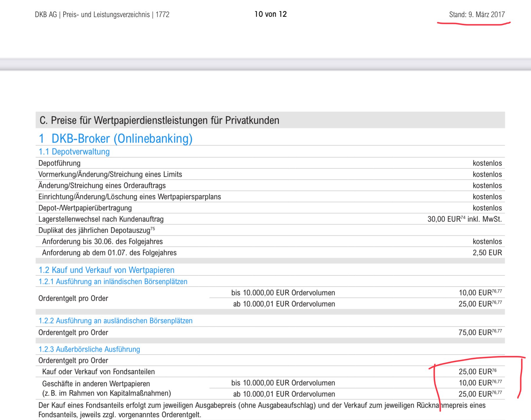Click 'kostenlos' in the Depot-/Wertpapierübertragung row
Screen dimensions: 531x420
pyautogui.click(x=487, y=208)
